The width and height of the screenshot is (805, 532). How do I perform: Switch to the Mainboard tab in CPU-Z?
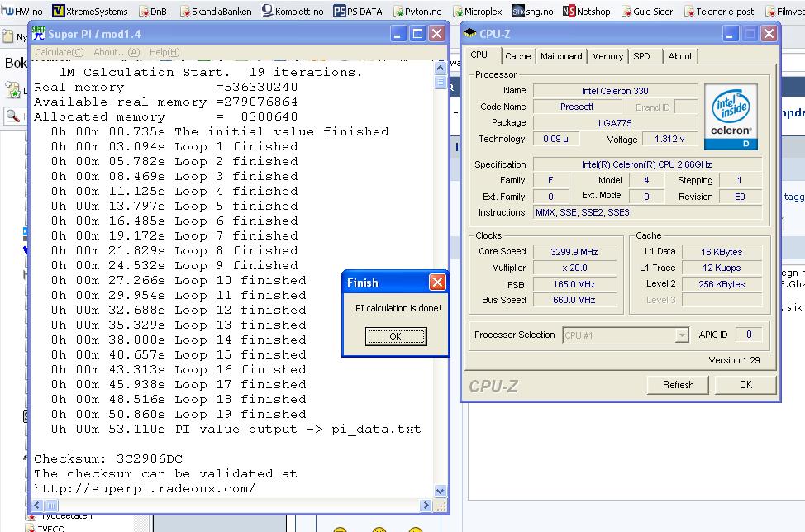pyautogui.click(x=561, y=56)
